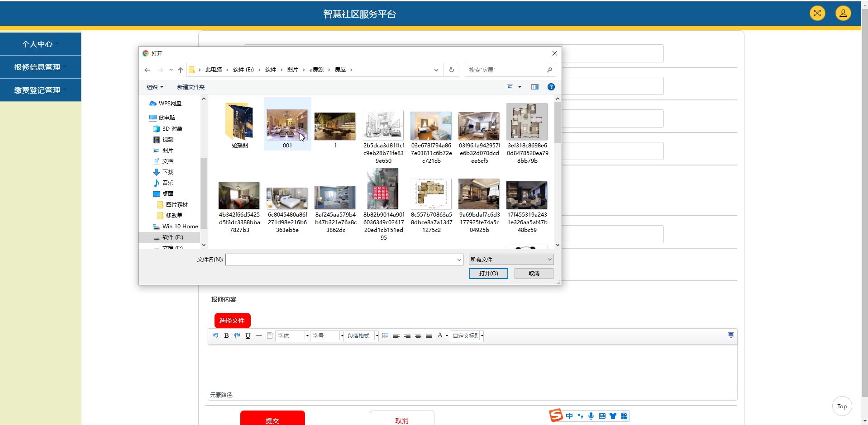868x425 pixels.
Task: Select 桌面 in the navigation tree
Action: pyautogui.click(x=167, y=194)
